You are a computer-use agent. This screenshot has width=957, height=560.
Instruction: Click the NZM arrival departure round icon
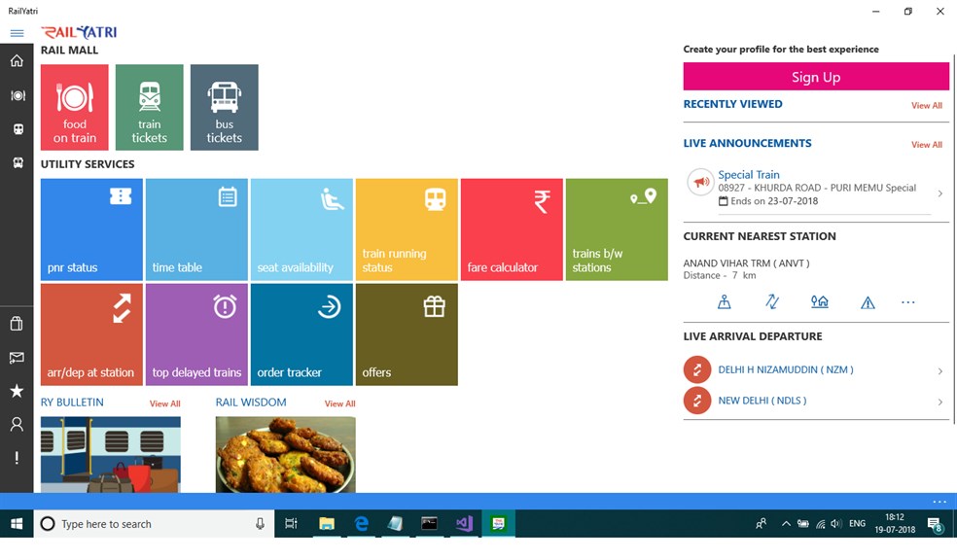(x=697, y=369)
